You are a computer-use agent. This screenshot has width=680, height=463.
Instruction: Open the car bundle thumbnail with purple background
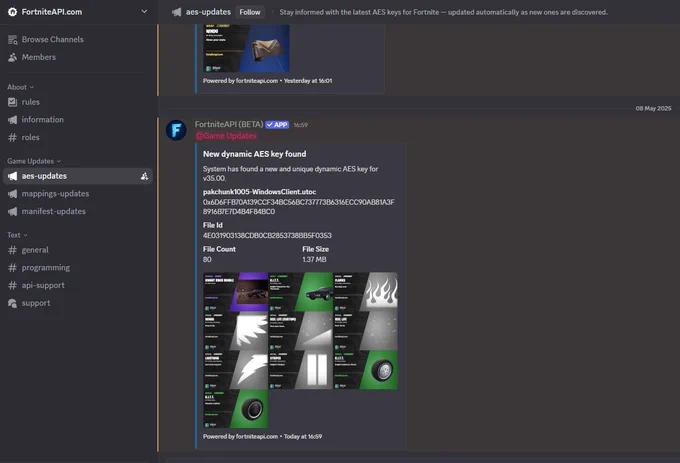coord(235,292)
